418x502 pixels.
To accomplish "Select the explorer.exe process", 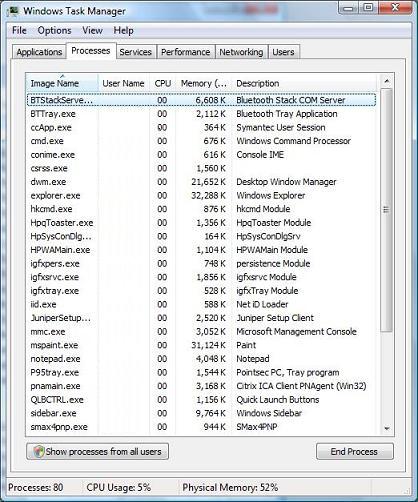I will 201,195.
